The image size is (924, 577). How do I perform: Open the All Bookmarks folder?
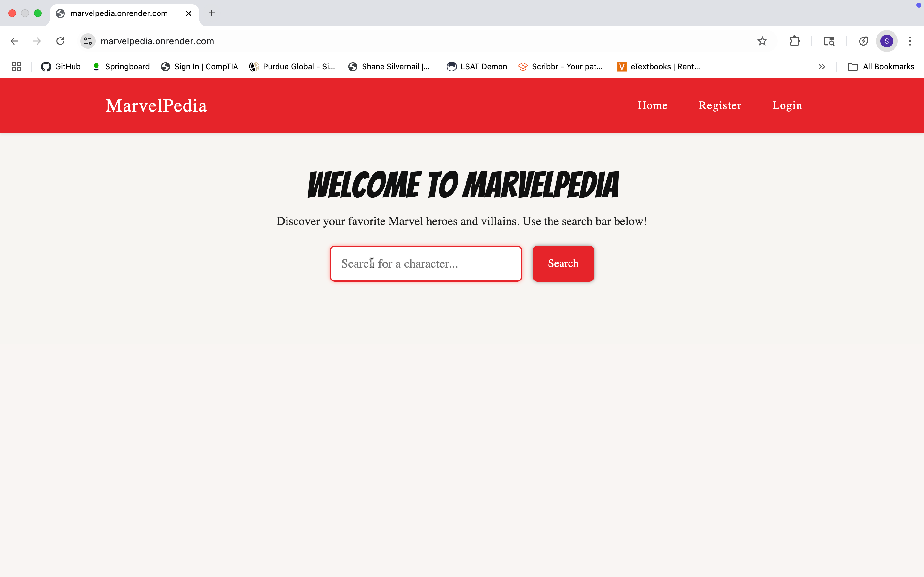point(881,66)
